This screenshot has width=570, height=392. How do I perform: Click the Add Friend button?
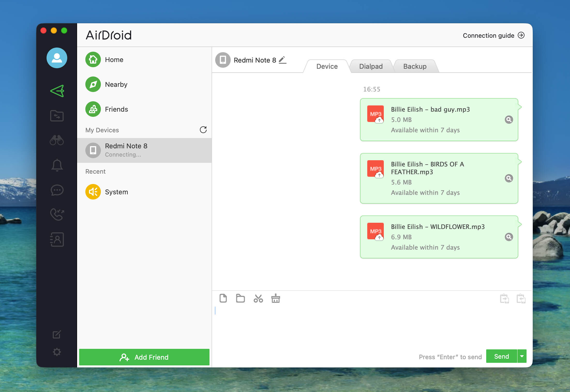click(144, 357)
